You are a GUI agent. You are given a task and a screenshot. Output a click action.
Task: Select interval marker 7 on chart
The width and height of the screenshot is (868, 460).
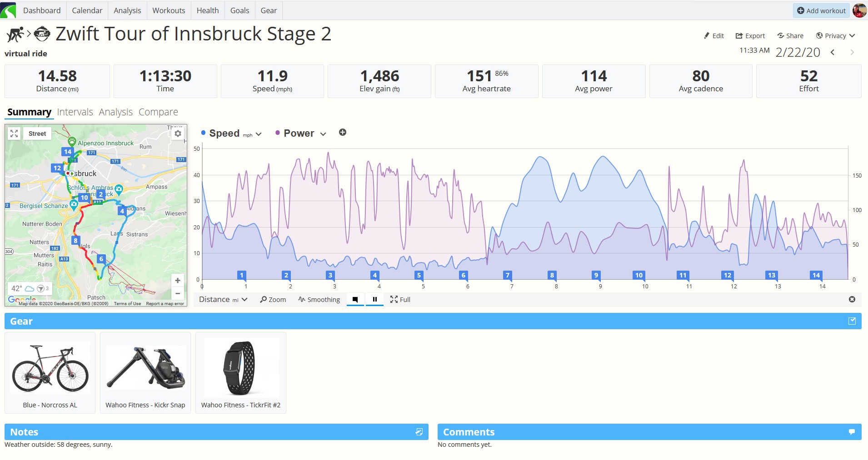[508, 275]
